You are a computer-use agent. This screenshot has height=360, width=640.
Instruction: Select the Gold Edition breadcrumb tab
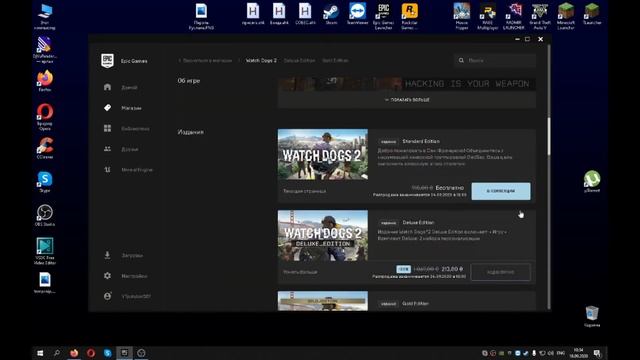pyautogui.click(x=335, y=60)
